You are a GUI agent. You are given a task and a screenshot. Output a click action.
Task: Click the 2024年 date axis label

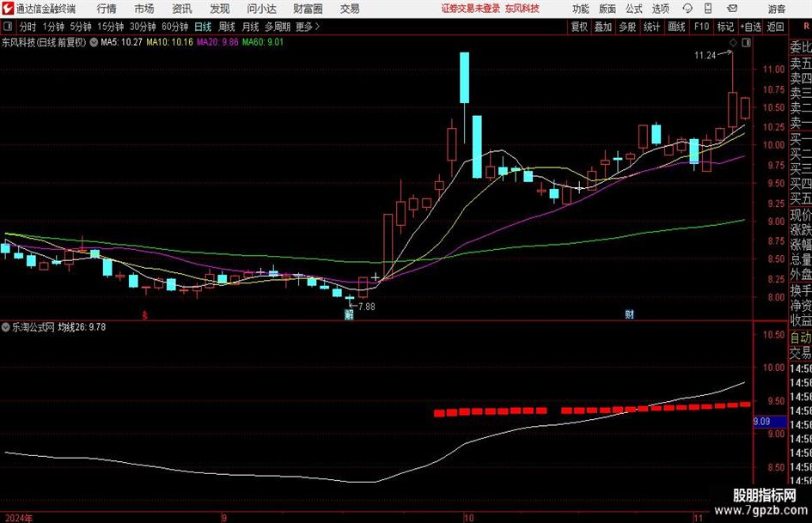click(x=19, y=518)
